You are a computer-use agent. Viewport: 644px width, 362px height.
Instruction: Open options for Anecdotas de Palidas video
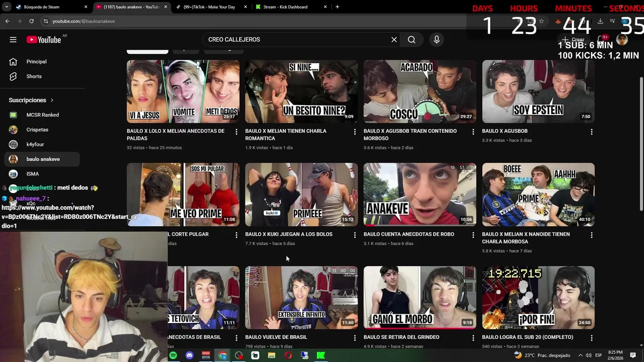click(x=236, y=132)
